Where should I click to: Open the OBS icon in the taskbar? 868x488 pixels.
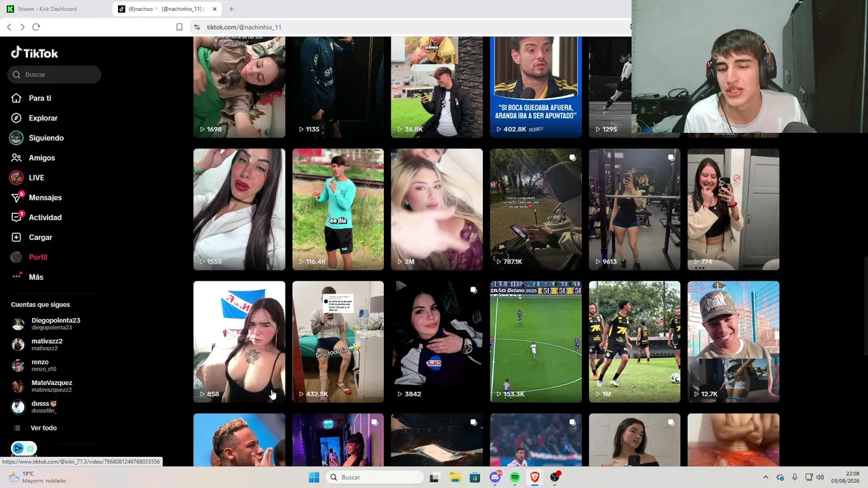pyautogui.click(x=555, y=477)
